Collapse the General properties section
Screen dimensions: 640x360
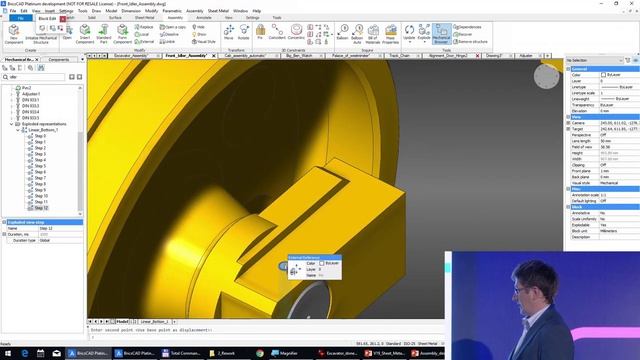point(568,69)
